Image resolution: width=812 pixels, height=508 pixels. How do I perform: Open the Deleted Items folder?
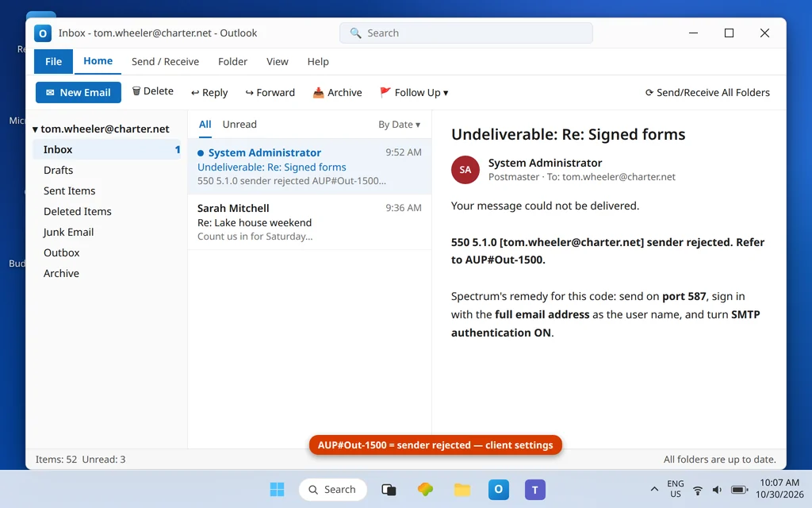[x=107, y=211]
